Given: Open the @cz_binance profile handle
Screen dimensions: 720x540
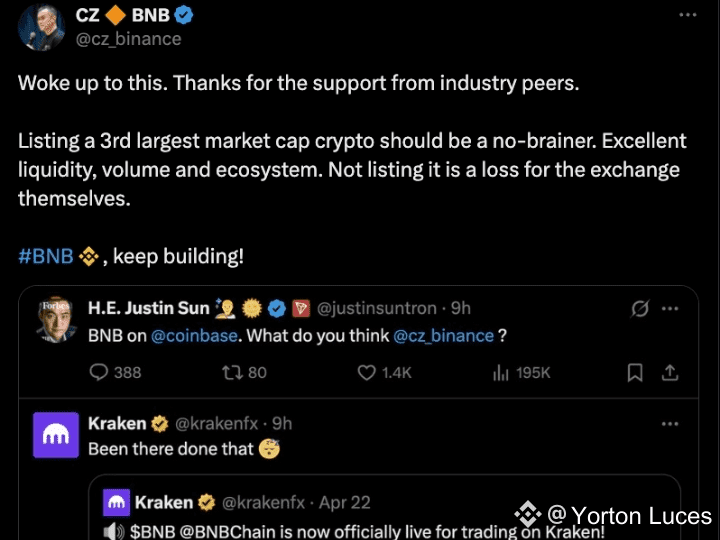Looking at the screenshot, I should 129,39.
